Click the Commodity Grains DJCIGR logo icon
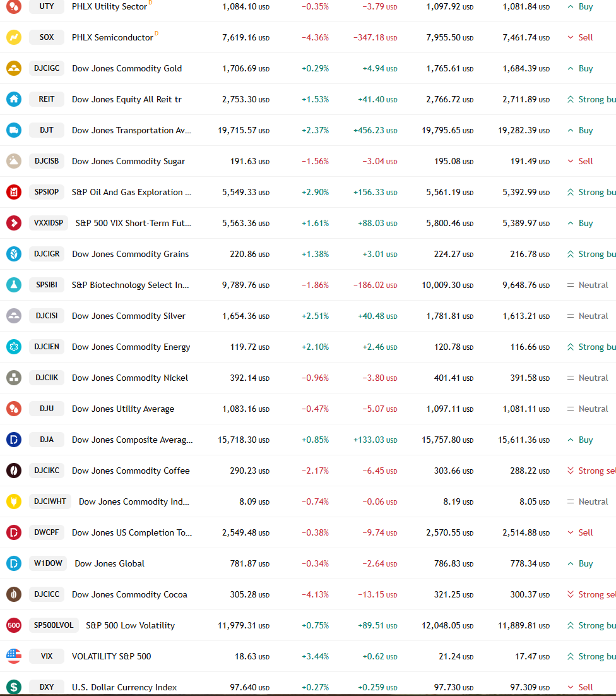The image size is (616, 696). click(x=14, y=254)
